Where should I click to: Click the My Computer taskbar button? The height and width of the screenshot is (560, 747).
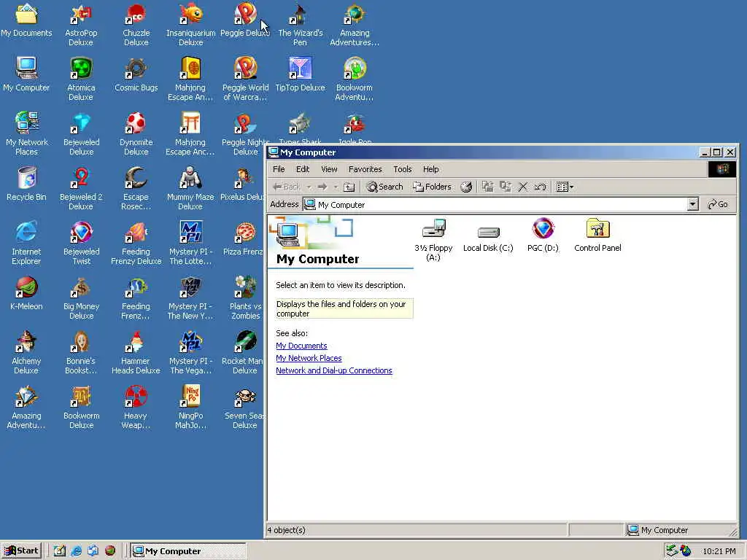tap(188, 551)
